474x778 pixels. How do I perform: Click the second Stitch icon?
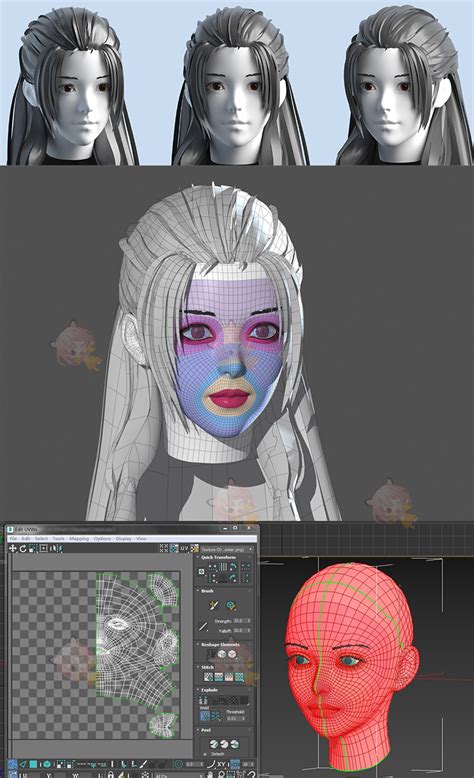pos(218,677)
